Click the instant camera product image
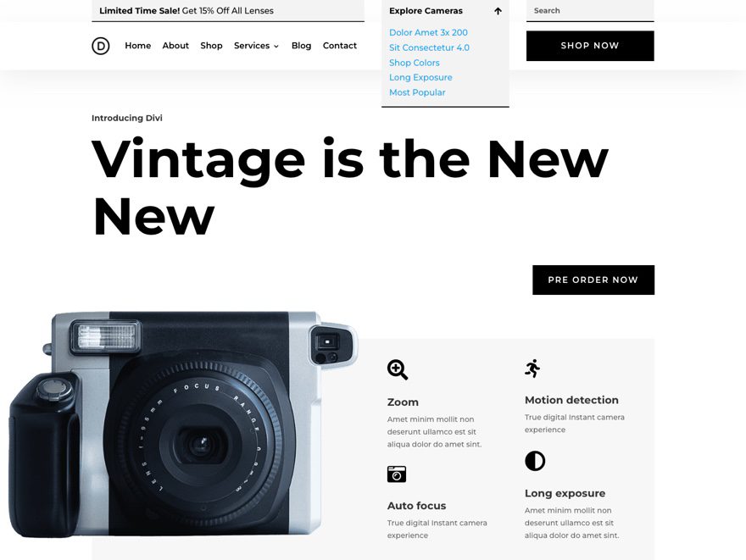Screen dimensions: 746x560 pyautogui.click(x=183, y=424)
